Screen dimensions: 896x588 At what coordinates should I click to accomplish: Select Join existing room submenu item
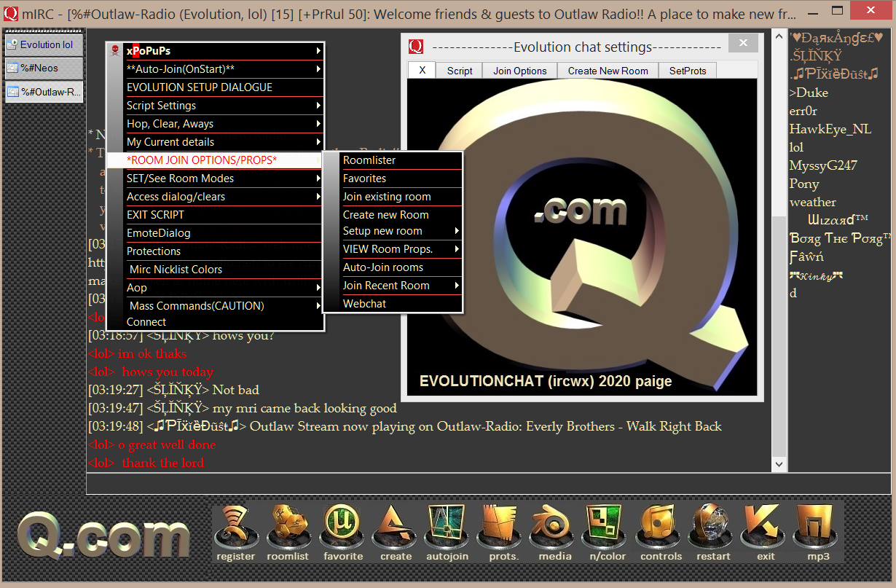tap(393, 197)
